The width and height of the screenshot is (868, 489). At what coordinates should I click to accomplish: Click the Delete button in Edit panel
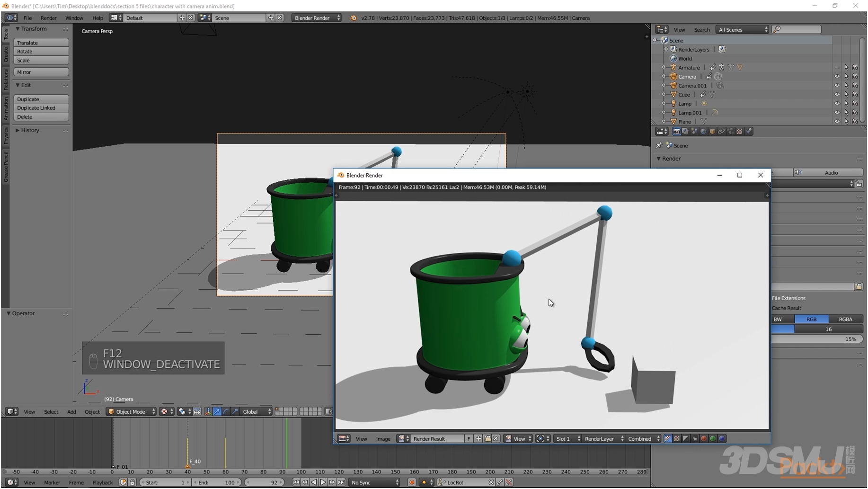click(x=41, y=117)
